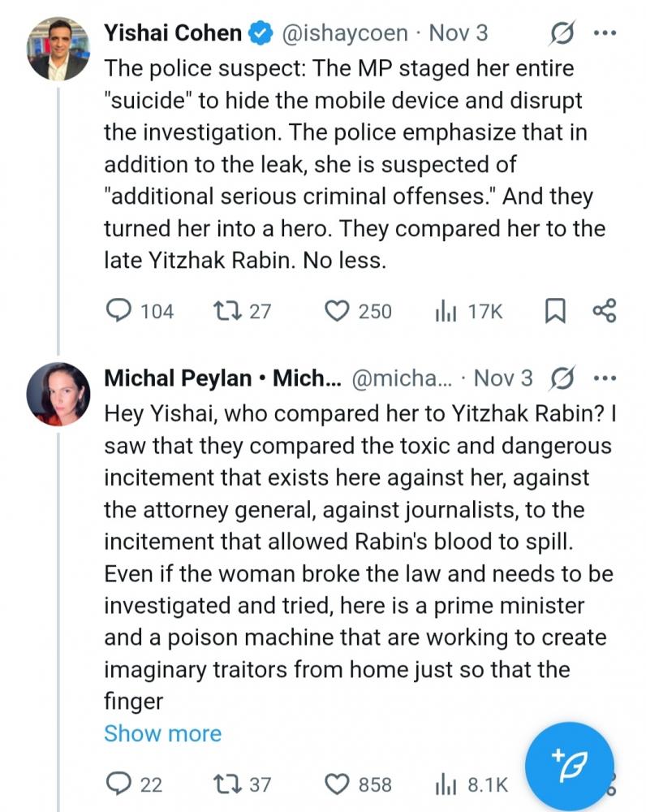Open Grok icon on Yishai Cohen's tweet
The image size is (646, 812).
(560, 34)
